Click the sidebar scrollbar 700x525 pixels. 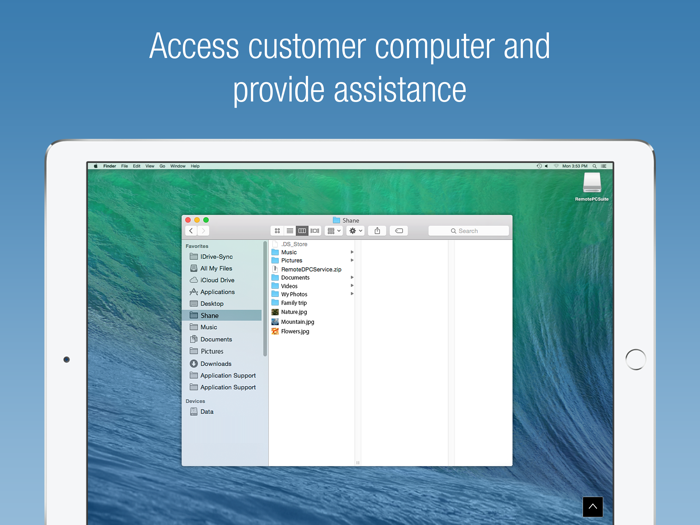tap(265, 298)
